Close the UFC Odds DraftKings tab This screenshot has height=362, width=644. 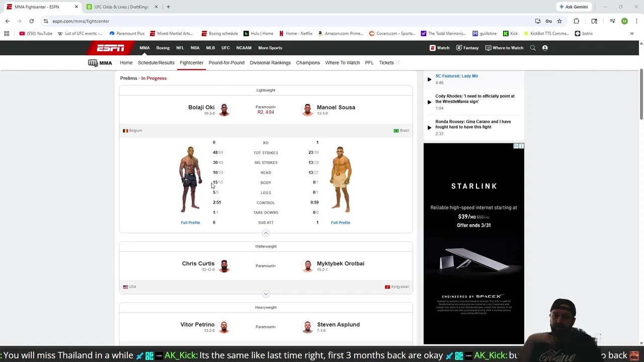point(156,7)
